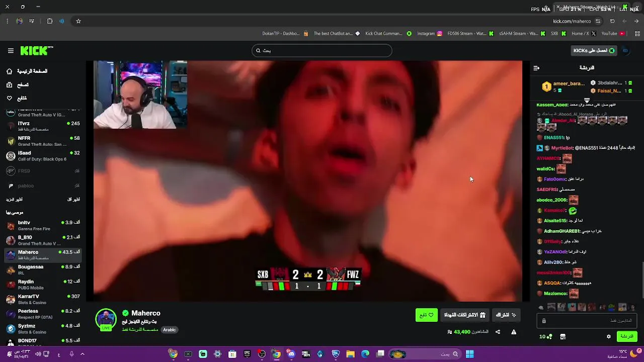Open recommended channel B_B10
Image resolution: width=644 pixels, height=362 pixels.
(43, 240)
